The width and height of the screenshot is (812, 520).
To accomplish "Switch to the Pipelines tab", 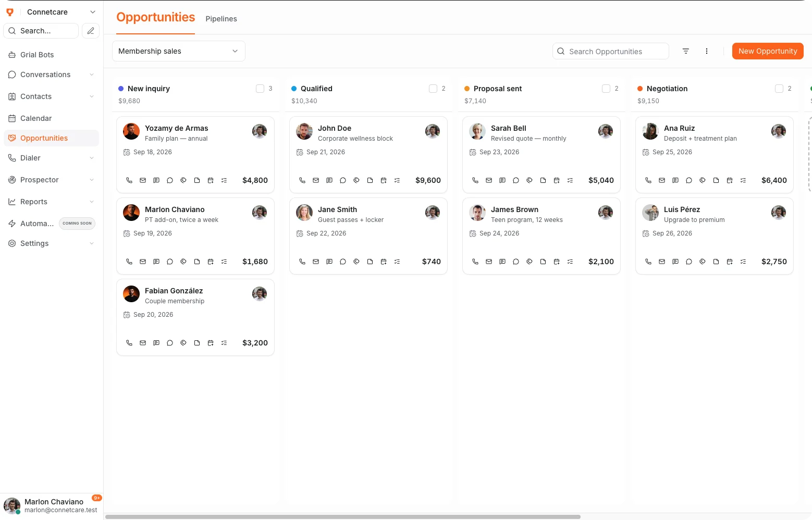I will [x=221, y=19].
